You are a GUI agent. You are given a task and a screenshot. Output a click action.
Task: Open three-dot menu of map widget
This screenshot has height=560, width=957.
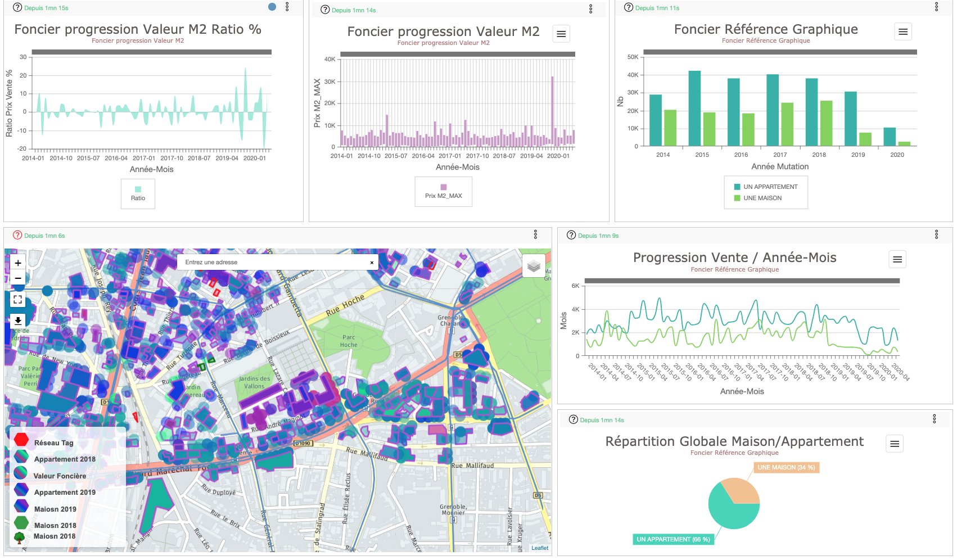(535, 234)
